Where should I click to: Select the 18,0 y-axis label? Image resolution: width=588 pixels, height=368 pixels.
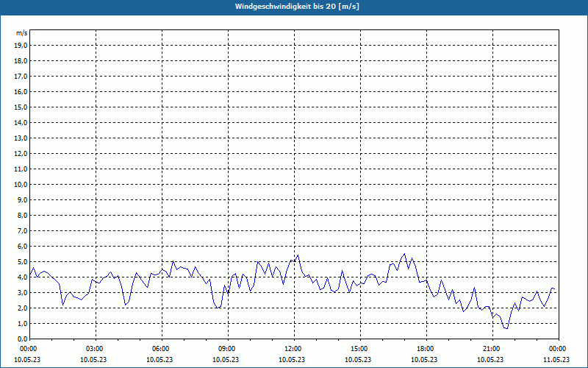(x=21, y=61)
